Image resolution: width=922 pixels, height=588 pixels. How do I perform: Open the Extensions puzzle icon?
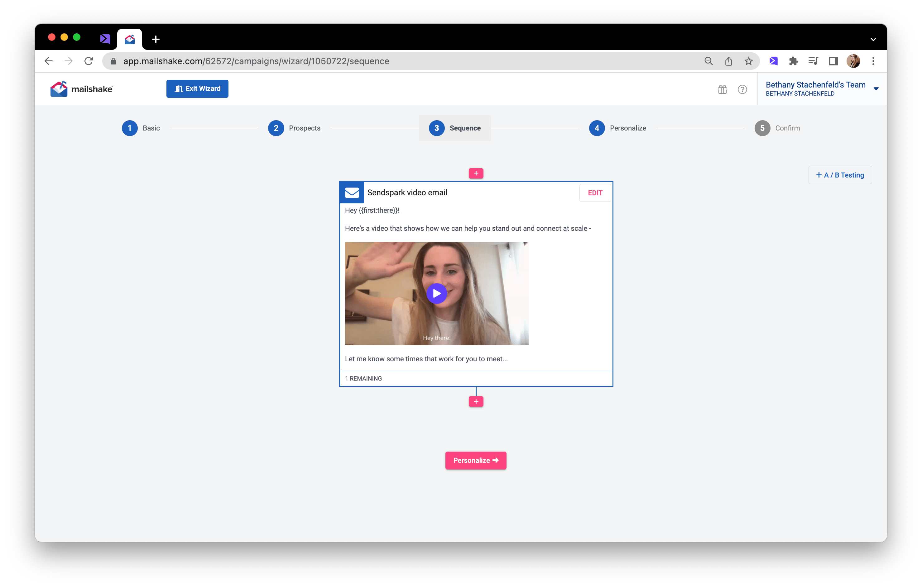click(793, 61)
